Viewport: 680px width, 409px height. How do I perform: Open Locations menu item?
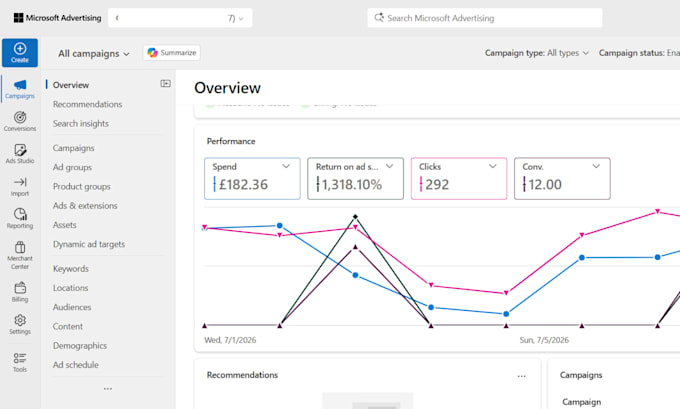coord(70,288)
